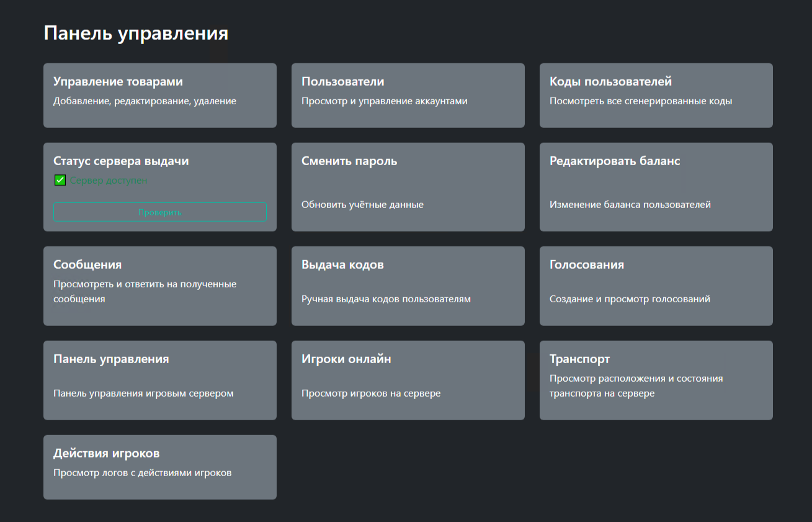Click the green server status checkmark icon
812x522 pixels.
pyautogui.click(x=60, y=179)
